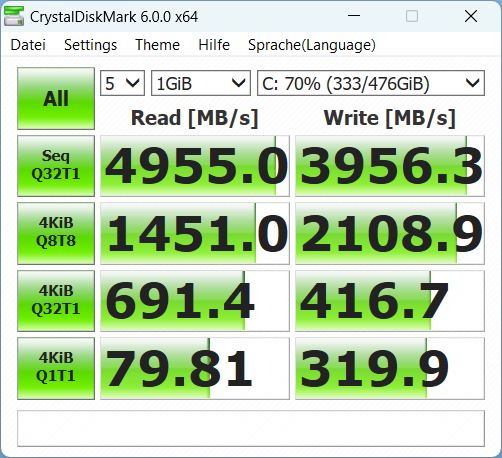Run the 4KiB Q8T8 test

pyautogui.click(x=56, y=233)
